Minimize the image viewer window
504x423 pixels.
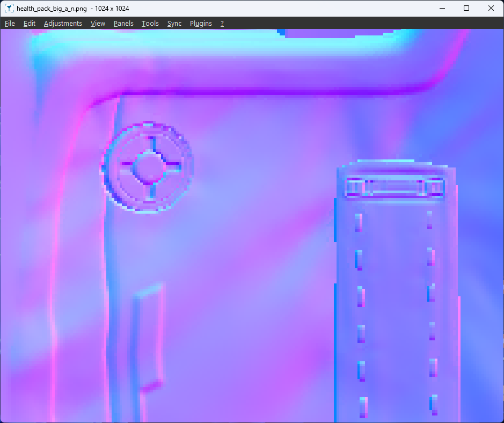442,9
